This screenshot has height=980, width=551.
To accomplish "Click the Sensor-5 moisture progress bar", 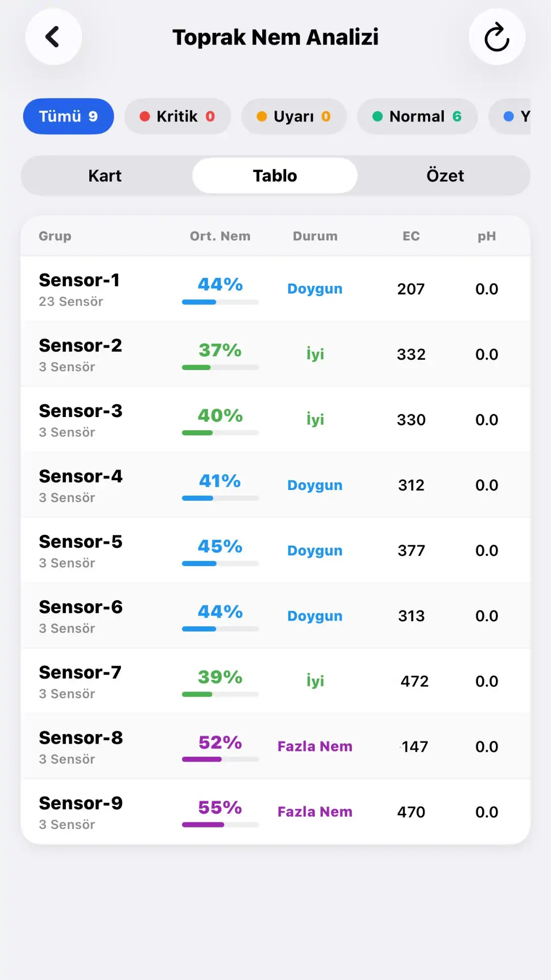I will click(220, 563).
